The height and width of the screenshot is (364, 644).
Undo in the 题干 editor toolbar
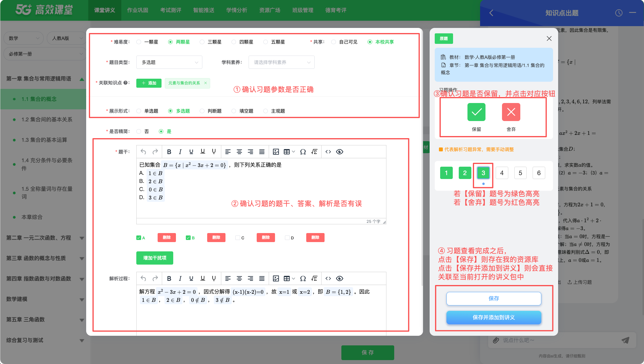click(x=143, y=152)
